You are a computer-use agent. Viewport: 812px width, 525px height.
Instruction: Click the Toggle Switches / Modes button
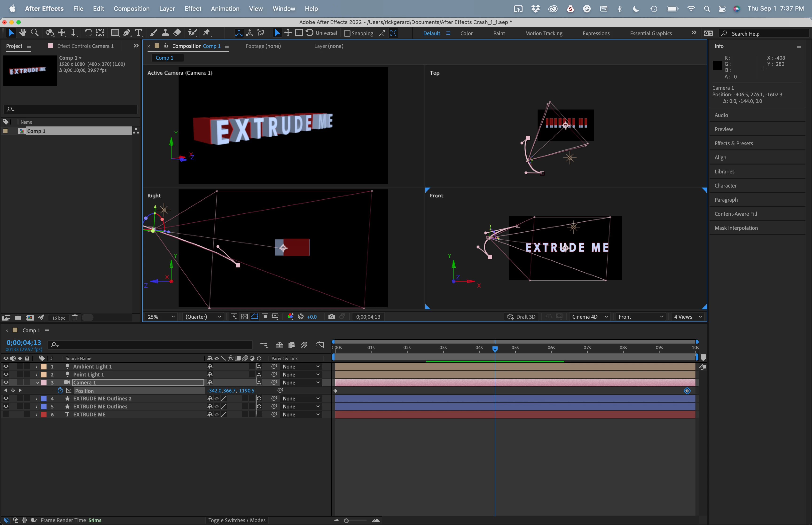point(236,520)
